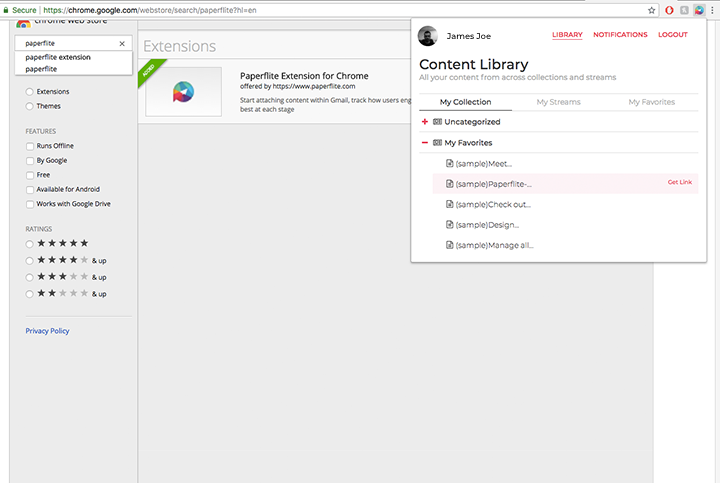The image size is (720, 483).
Task: Select the (sample)Paperflite-... file row
Action: coord(565,184)
